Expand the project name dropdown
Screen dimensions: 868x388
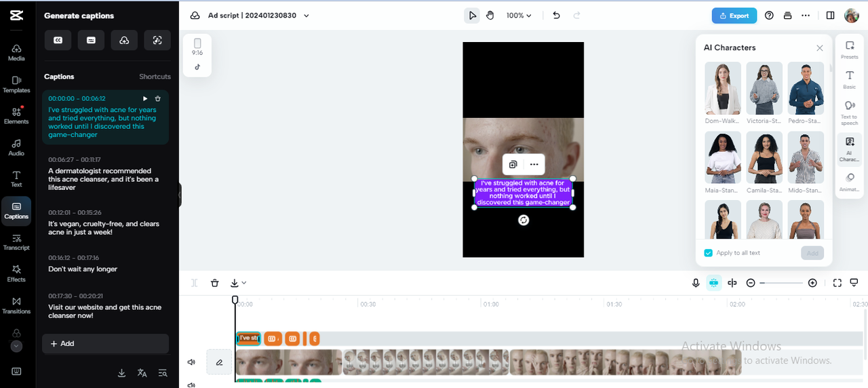(x=307, y=16)
